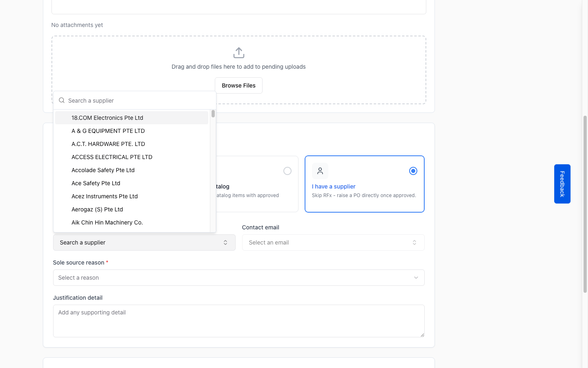Choose 18.COM Electronics Pte Ltd

(131, 118)
